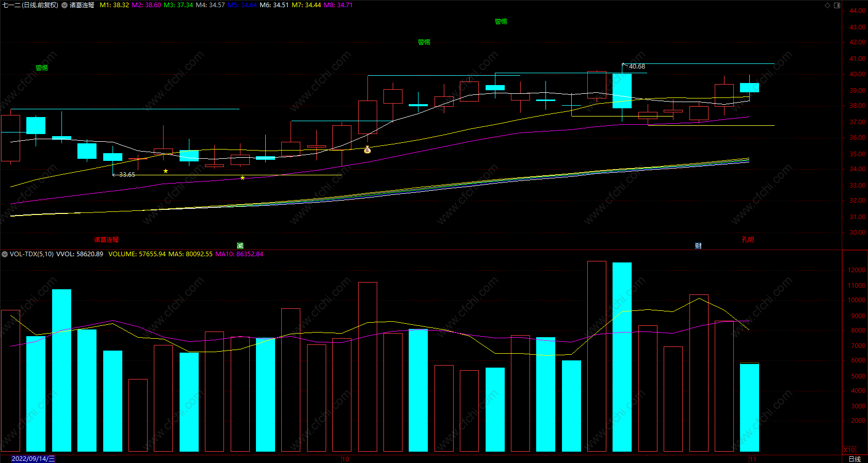The width and height of the screenshot is (868, 463).
Task: Click the X10 volume scale box
Action: pyautogui.click(x=849, y=450)
